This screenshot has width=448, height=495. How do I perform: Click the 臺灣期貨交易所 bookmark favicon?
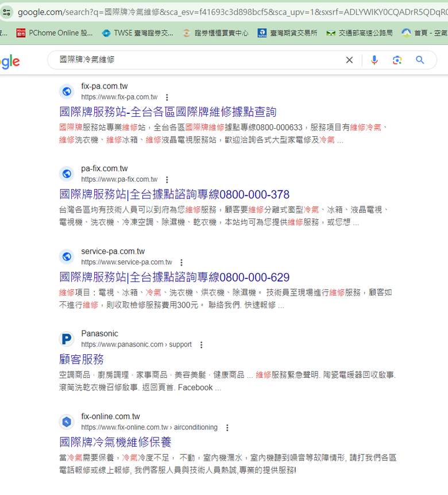(262, 33)
